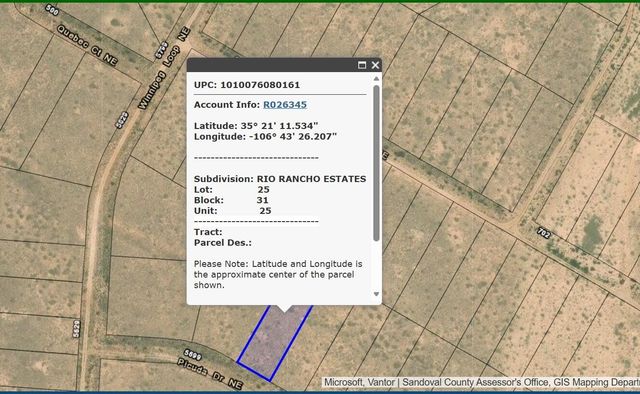
Task: Click the Parcel Des.: label
Action: 223,243
